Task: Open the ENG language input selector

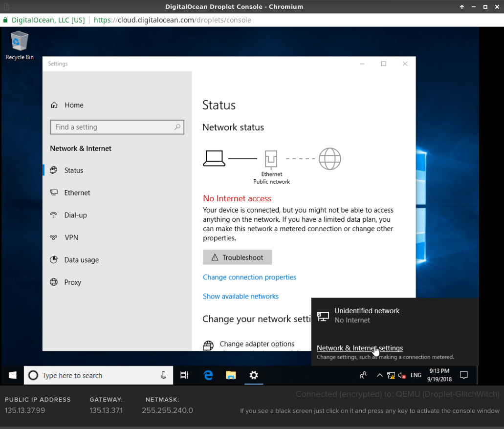Action: 416,375
